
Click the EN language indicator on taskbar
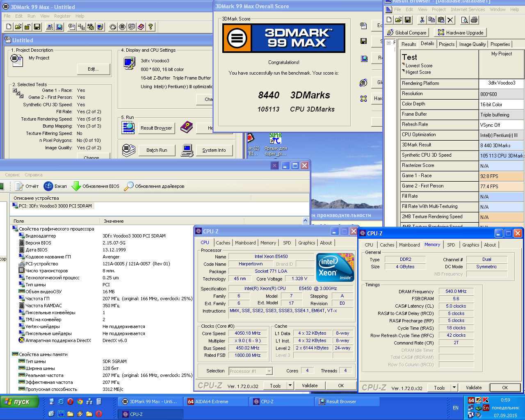coord(456,408)
